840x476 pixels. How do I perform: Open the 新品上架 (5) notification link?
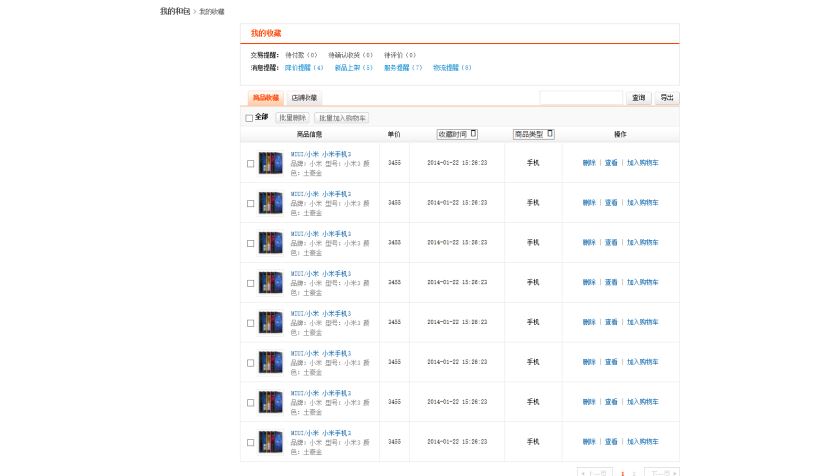click(354, 68)
